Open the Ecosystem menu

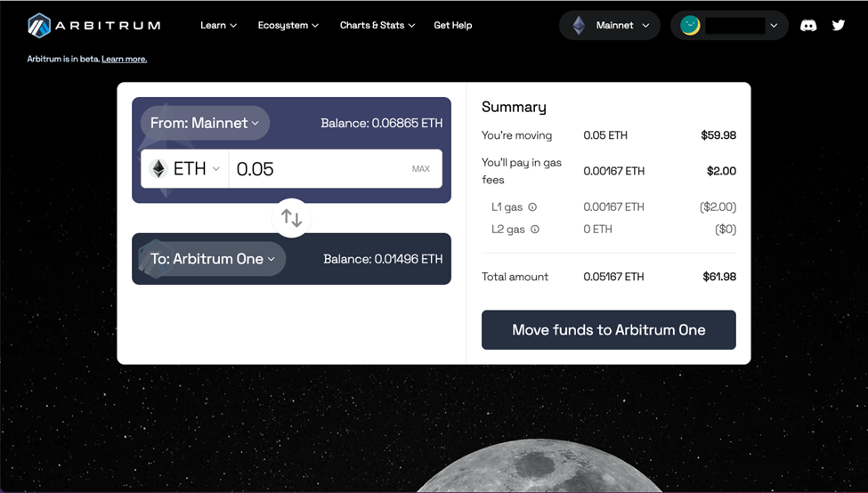coord(288,26)
